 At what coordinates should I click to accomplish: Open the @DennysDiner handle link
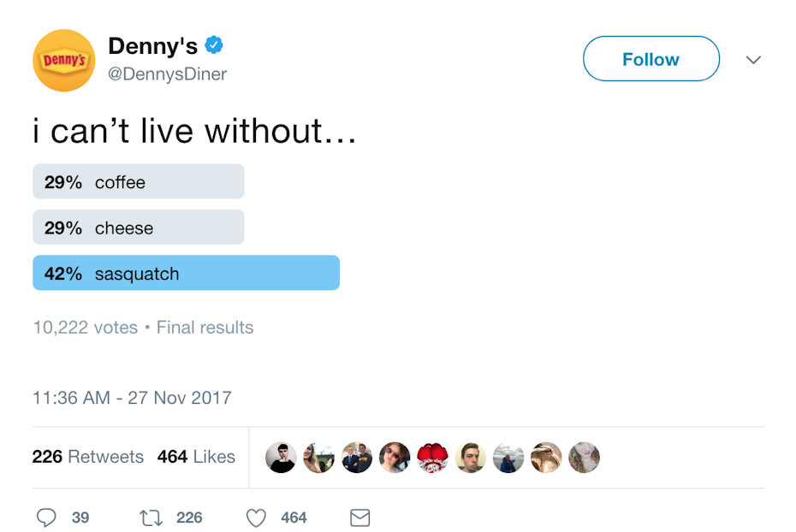168,74
